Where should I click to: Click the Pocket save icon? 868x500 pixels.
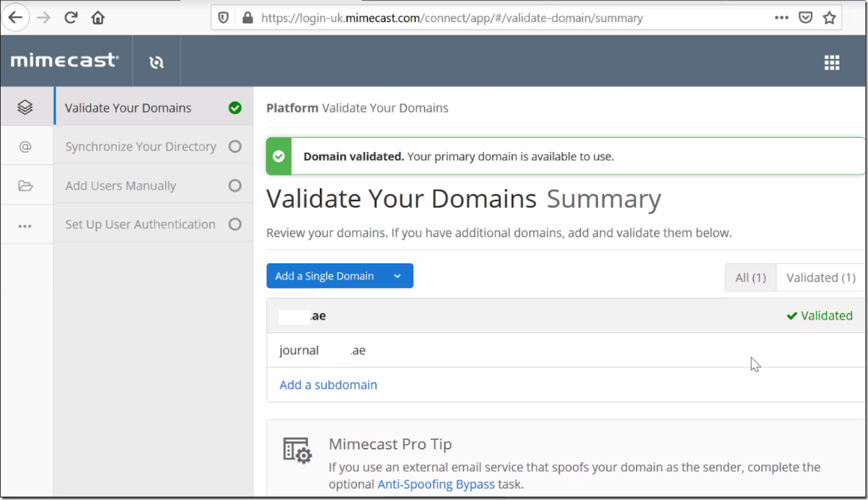[x=805, y=18]
